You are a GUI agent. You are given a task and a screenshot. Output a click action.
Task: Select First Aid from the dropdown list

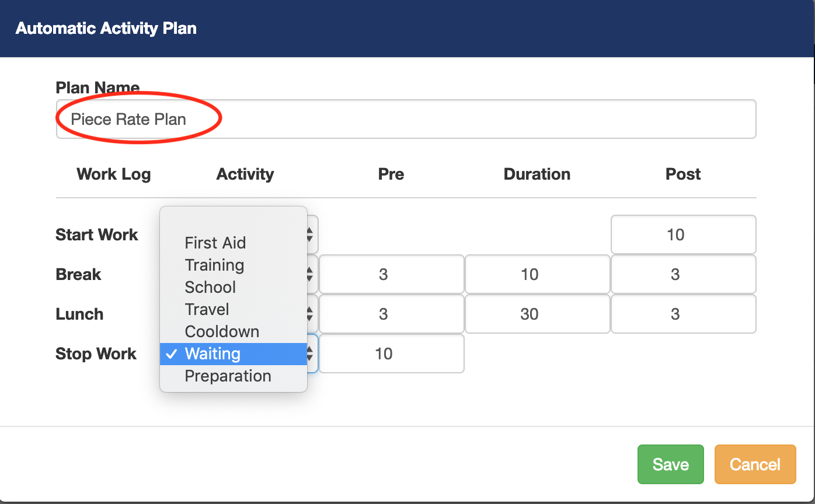tap(215, 243)
